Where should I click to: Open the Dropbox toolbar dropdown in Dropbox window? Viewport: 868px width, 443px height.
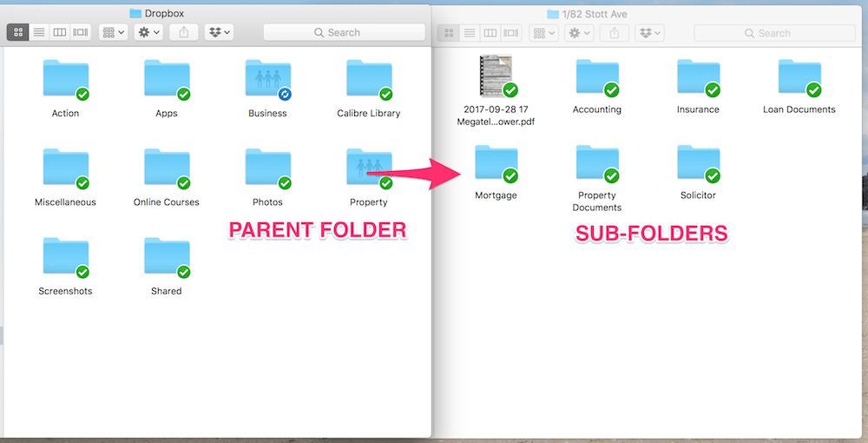[219, 32]
